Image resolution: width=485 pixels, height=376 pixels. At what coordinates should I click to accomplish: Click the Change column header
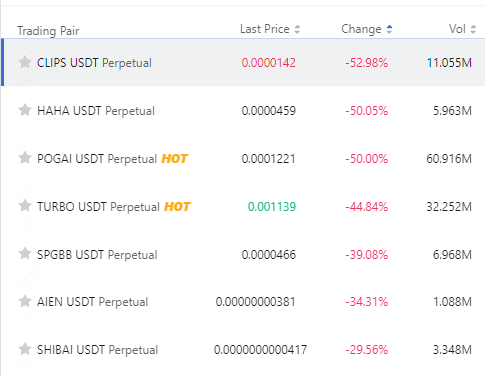point(361,29)
